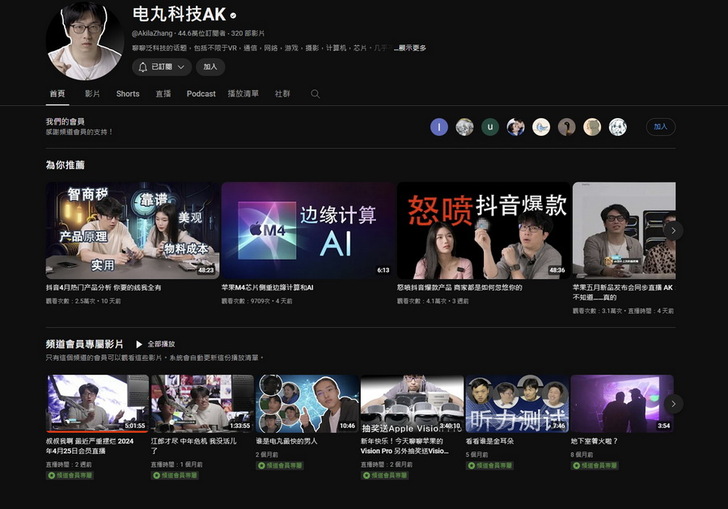Click 加入 button beside subscribe button
The height and width of the screenshot is (509, 728).
[x=210, y=67]
